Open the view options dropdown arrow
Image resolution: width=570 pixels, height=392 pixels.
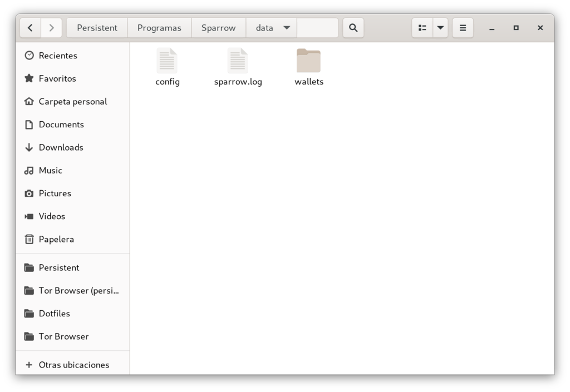point(440,27)
